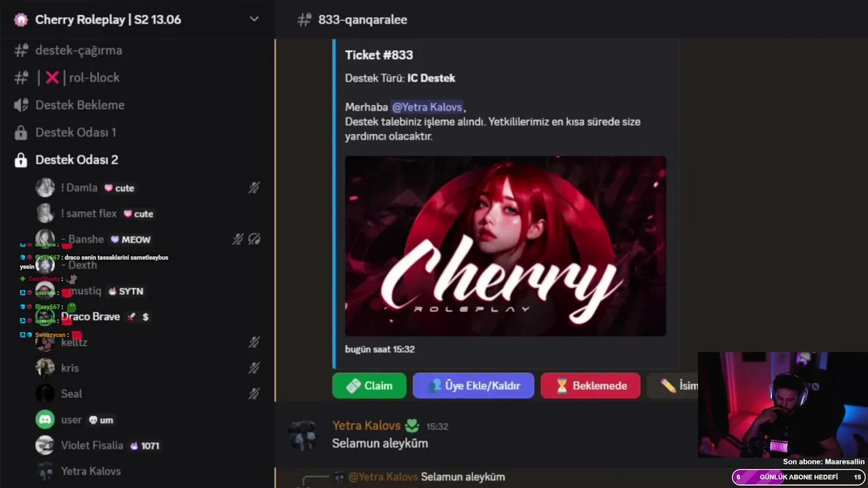Click the partially visible İsim rename button
The width and height of the screenshot is (868, 488).
tap(673, 386)
